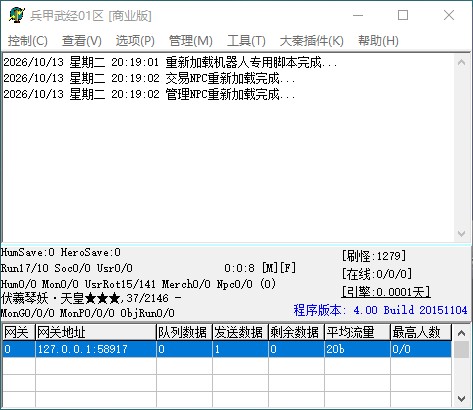
Task: Click the [引擎:0.0001天] label
Action: [x=386, y=292]
